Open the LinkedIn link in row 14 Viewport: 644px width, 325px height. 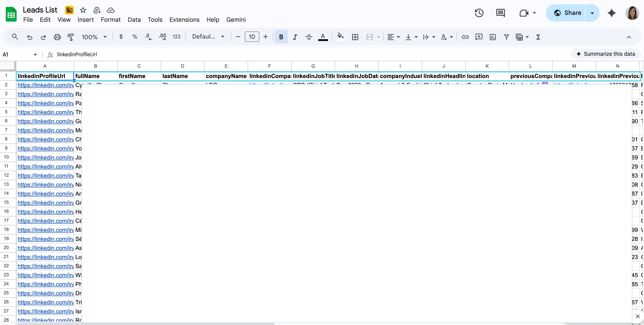point(45,194)
